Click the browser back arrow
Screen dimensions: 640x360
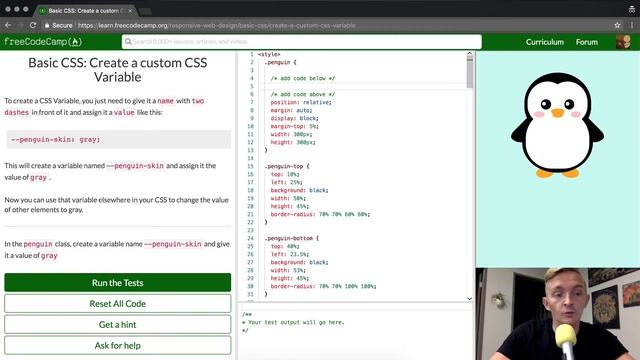click(8, 25)
